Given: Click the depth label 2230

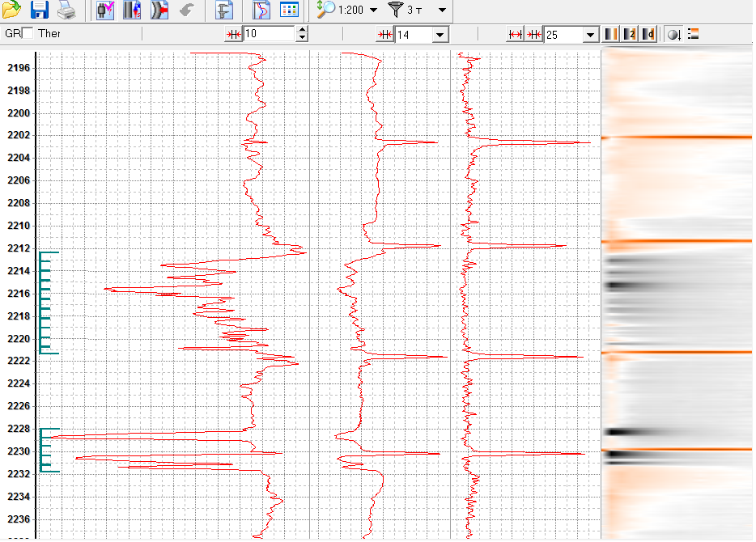Looking at the screenshot, I should (x=19, y=451).
